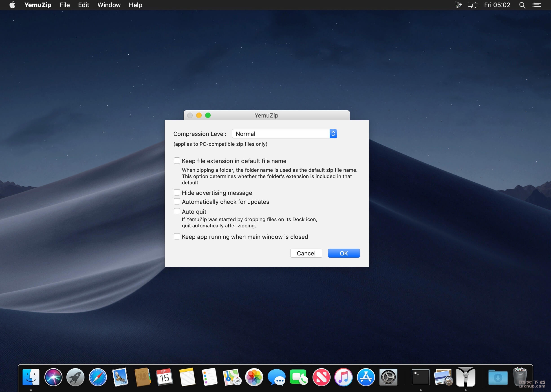
Task: Launch Siri from the Dock
Action: click(53, 377)
